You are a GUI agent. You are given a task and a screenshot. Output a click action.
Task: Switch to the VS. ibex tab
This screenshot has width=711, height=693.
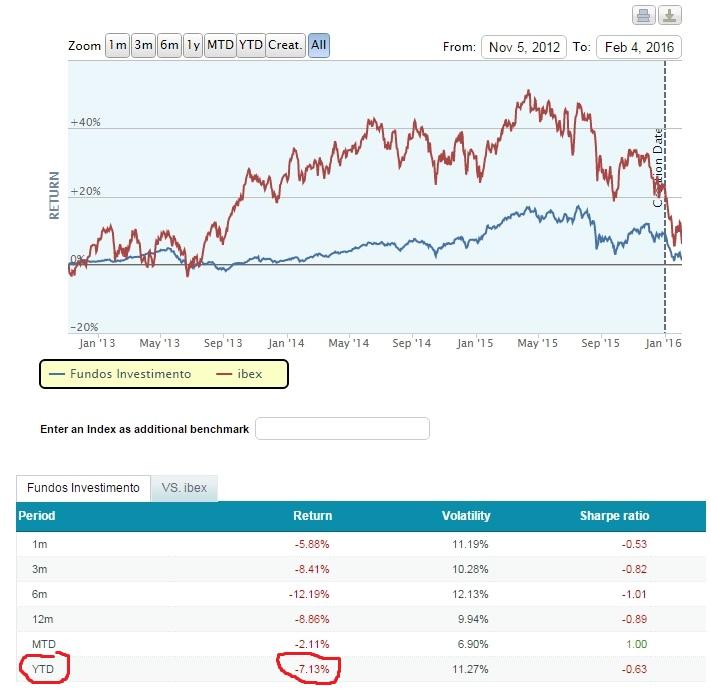(x=185, y=488)
